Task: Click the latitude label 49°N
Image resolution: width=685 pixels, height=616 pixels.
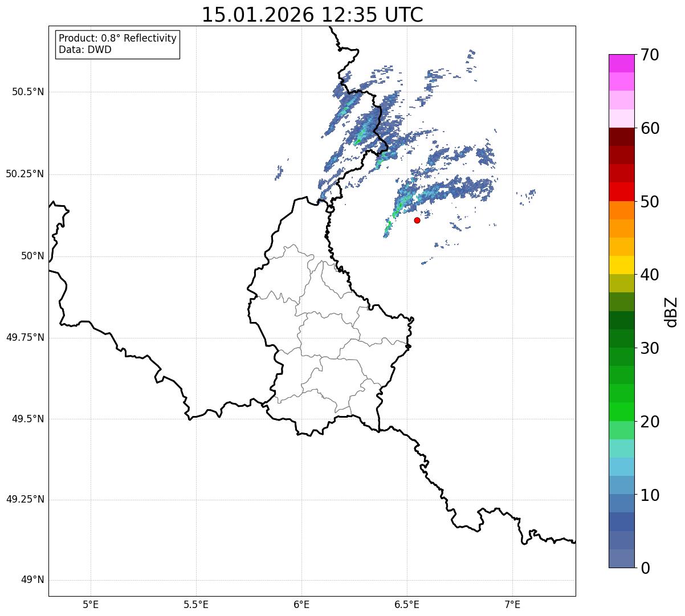Action: tap(32, 580)
